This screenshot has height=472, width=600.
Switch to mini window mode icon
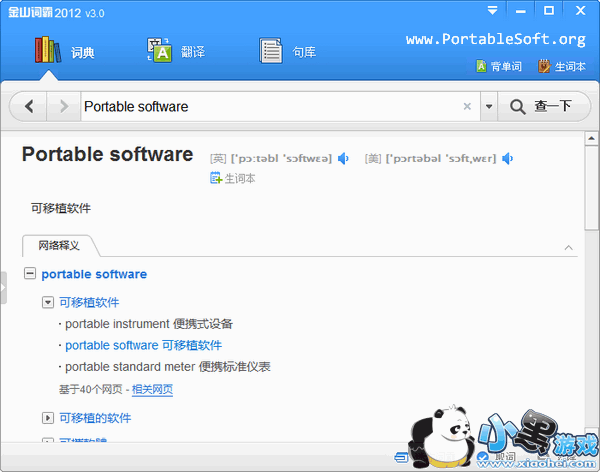point(401,457)
